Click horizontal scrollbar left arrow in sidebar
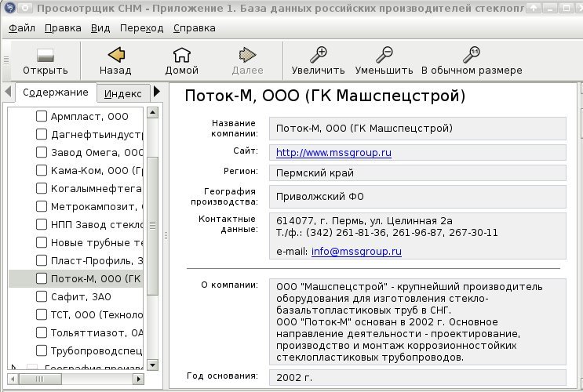This screenshot has height=392, width=583. click(x=13, y=379)
